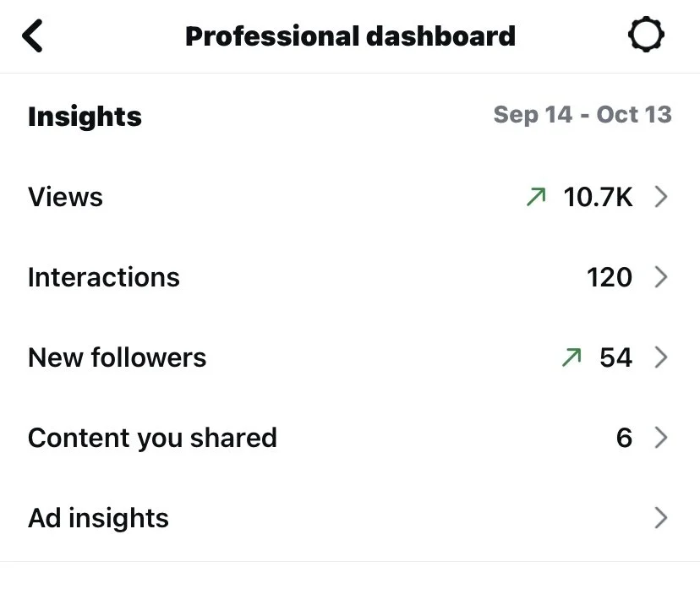Change the Sep 14 - Oct 13 date range
The height and width of the screenshot is (589, 700).
(582, 115)
